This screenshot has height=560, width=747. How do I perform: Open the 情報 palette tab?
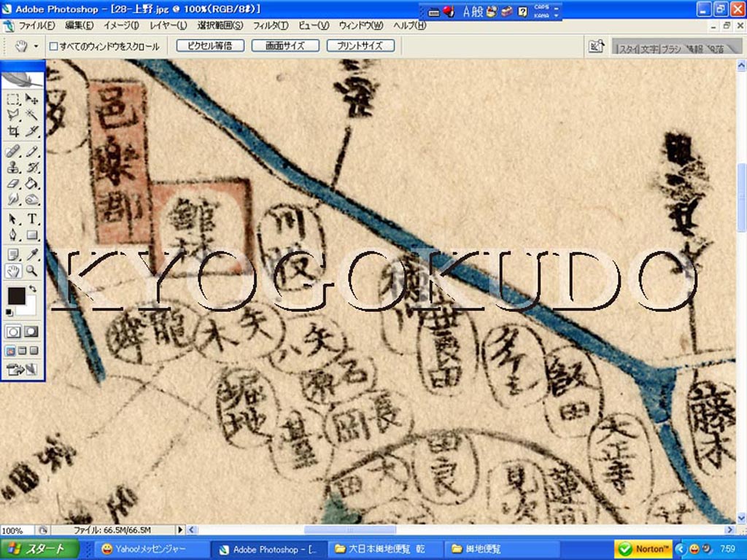[x=694, y=49]
